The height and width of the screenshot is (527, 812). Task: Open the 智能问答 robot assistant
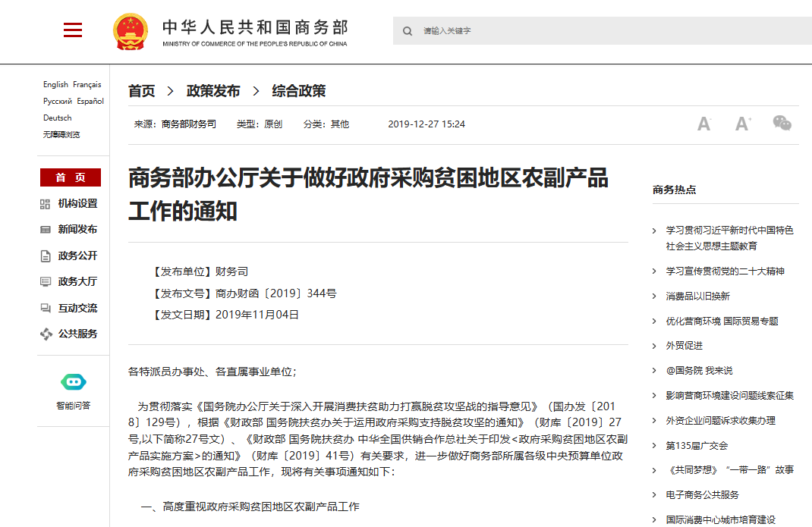72,383
